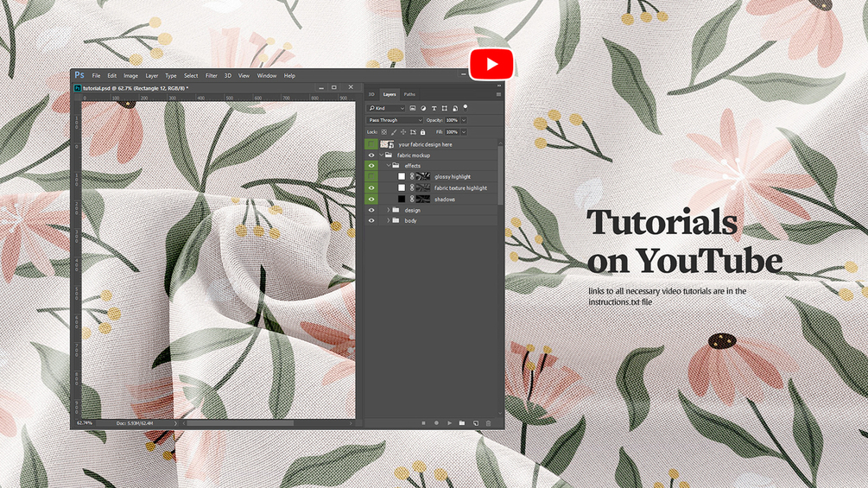Filter layers by type layer icon
This screenshot has height=488, width=868.
(434, 109)
